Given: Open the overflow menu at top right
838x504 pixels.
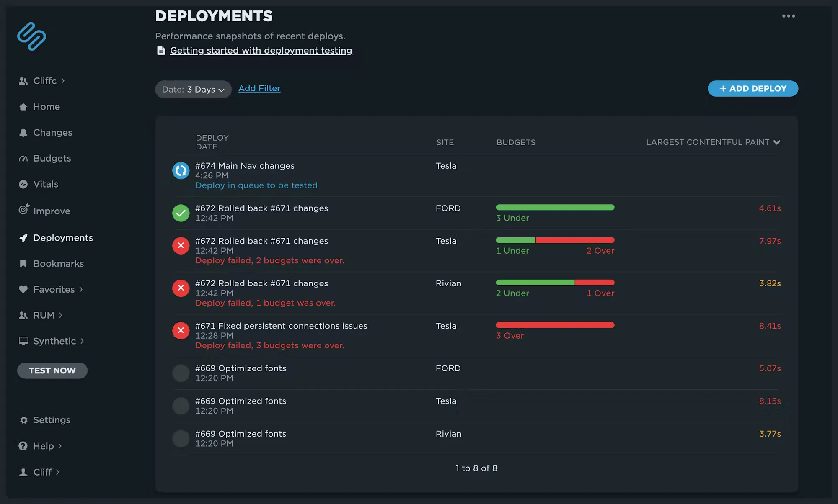Looking at the screenshot, I should click(788, 16).
